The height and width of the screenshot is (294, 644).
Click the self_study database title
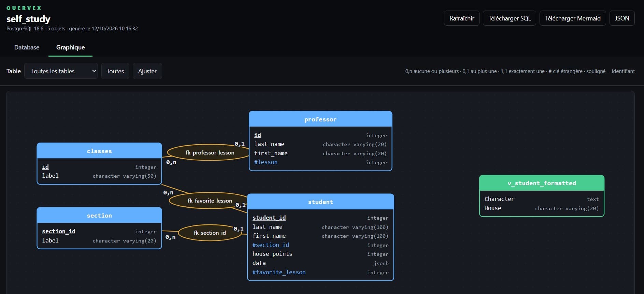pyautogui.click(x=28, y=19)
